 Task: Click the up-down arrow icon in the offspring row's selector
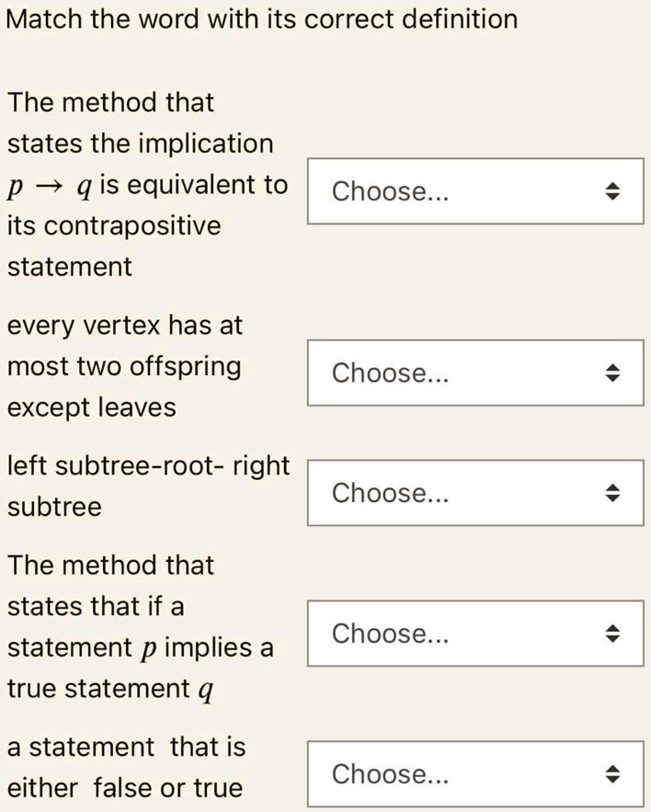click(x=613, y=372)
